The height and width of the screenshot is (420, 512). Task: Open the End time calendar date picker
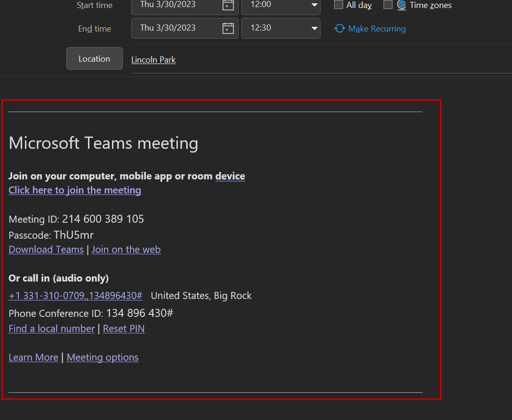[228, 28]
